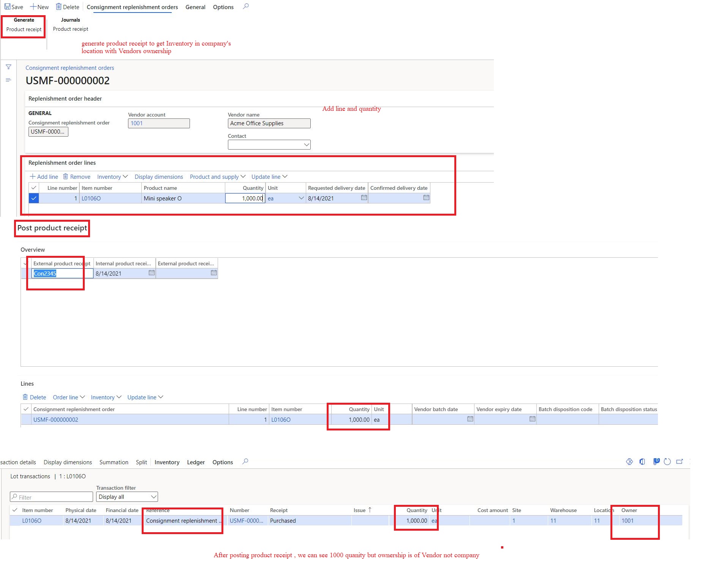Refresh the lot transactions with the refresh icon
Image resolution: width=702 pixels, height=588 pixels.
tap(667, 462)
